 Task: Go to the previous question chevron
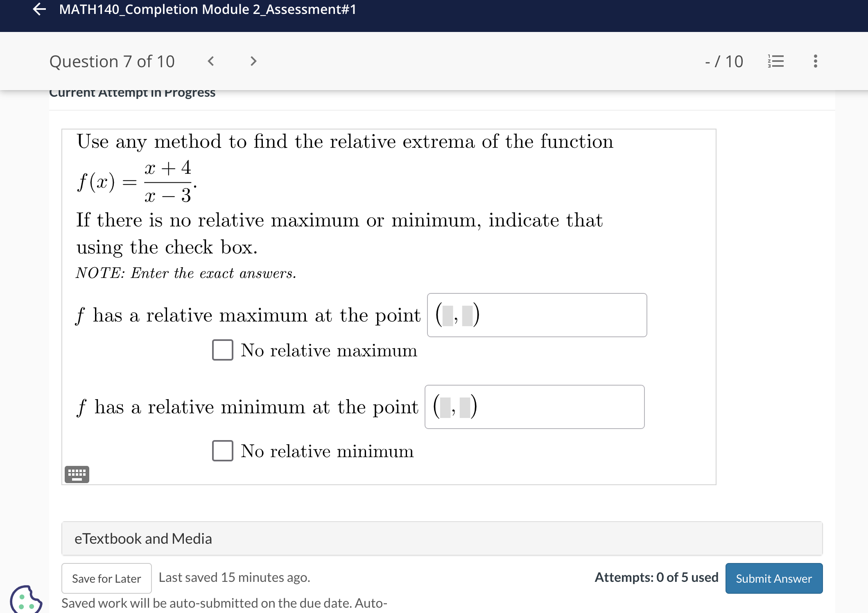click(x=211, y=61)
